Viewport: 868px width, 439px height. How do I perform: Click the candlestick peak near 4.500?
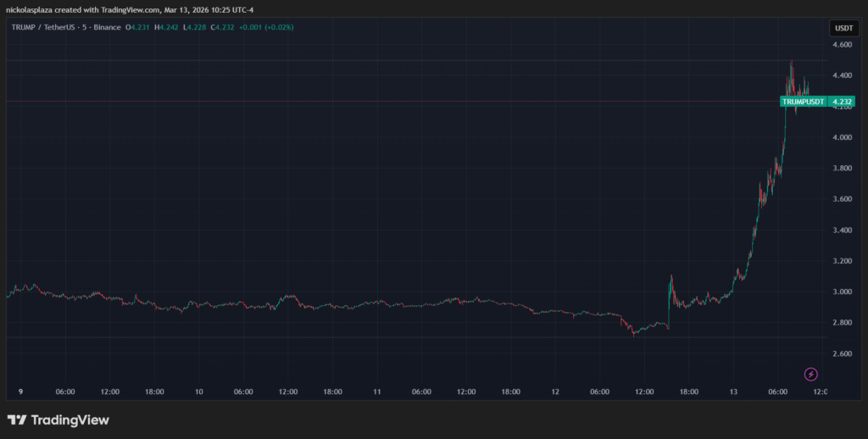pyautogui.click(x=792, y=64)
